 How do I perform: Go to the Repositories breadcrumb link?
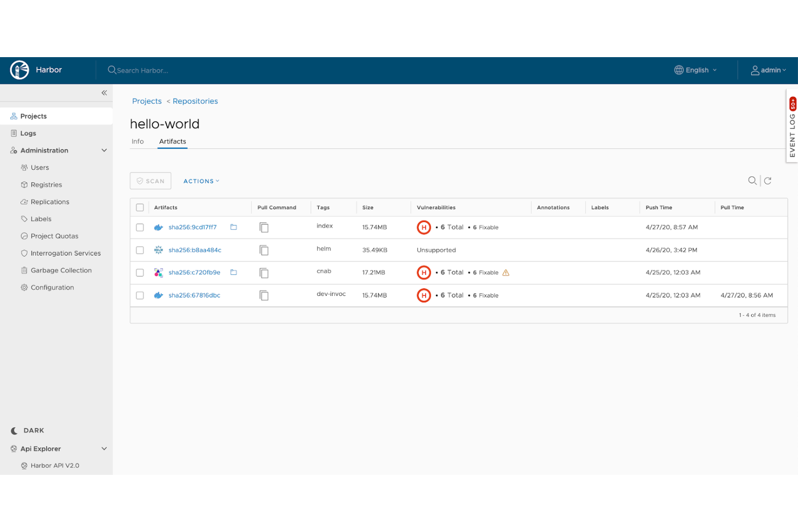(x=195, y=101)
